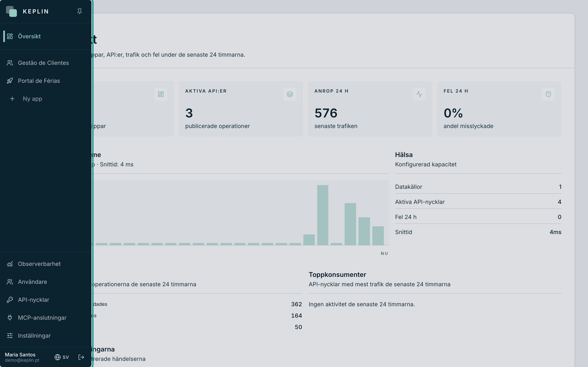Open Observerbarhet chart icon
The image size is (588, 367).
click(10, 264)
